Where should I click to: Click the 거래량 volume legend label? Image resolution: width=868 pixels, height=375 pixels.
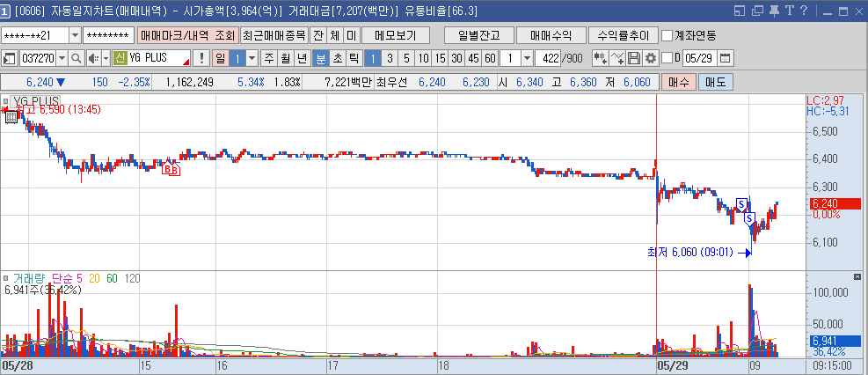pos(29,278)
